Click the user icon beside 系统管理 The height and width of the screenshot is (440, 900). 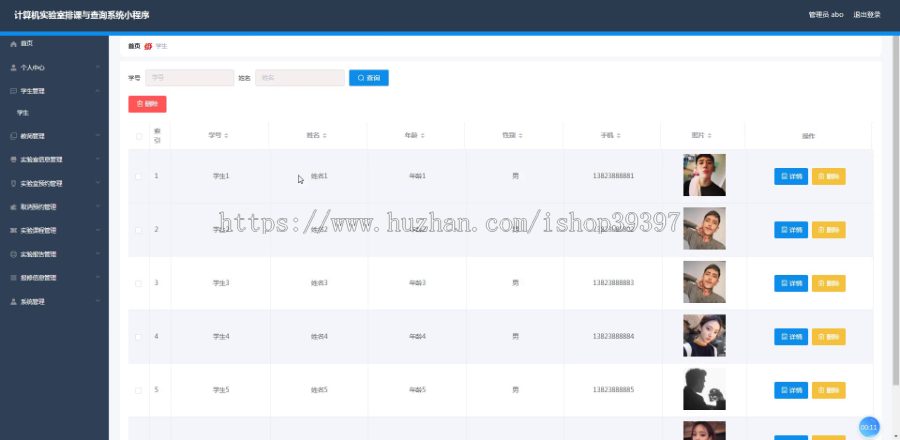point(13,301)
